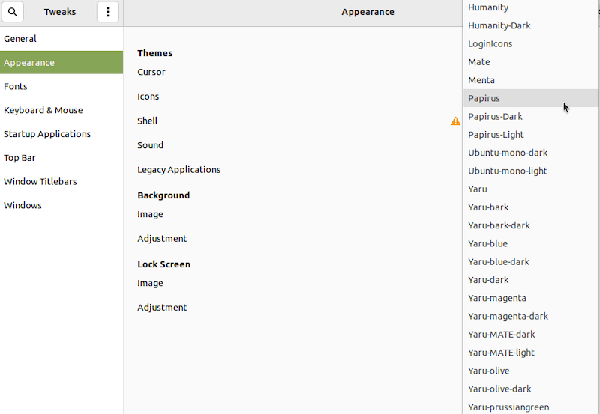
Task: Open the three-dot Tweaks menu
Action: [108, 12]
